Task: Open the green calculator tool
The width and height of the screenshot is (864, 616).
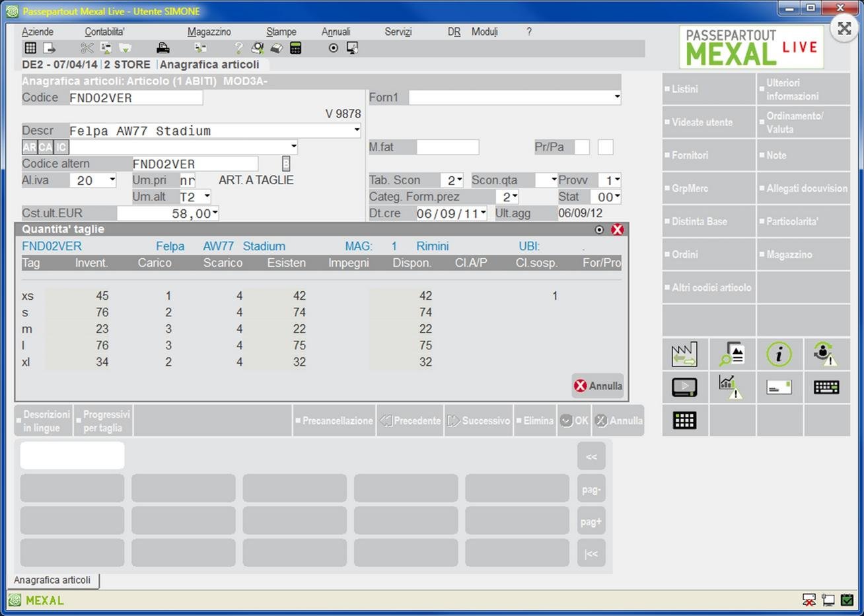Action: pyautogui.click(x=296, y=48)
